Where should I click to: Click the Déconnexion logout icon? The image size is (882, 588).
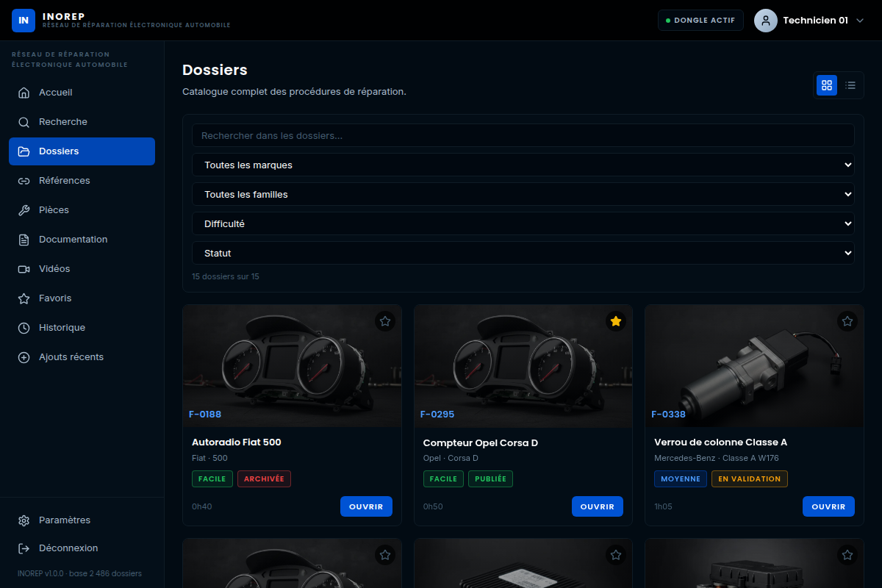[24, 548]
